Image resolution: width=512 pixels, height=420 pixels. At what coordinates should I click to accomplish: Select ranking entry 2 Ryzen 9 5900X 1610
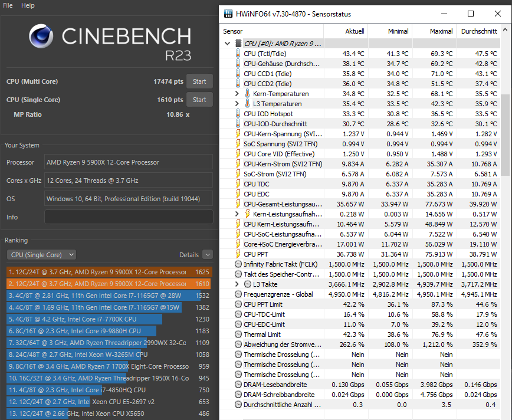tap(109, 284)
